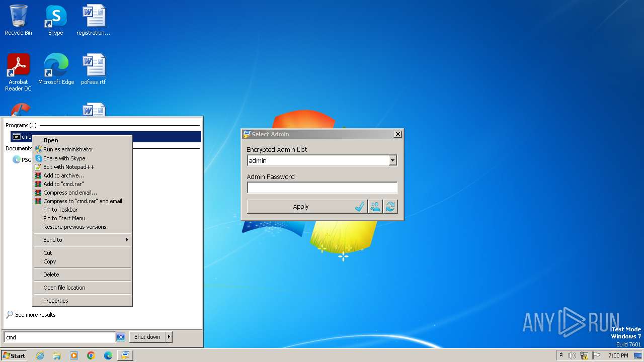Click the users icon in Select Admin dialog

point(375,207)
